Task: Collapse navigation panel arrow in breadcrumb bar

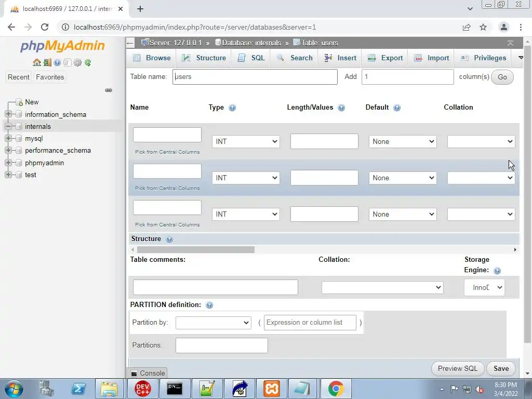Action: pyautogui.click(x=130, y=43)
